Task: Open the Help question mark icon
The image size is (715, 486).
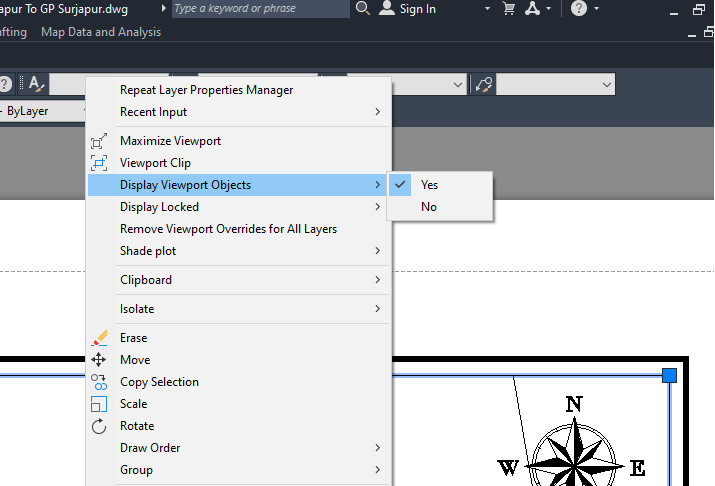Action: [x=579, y=8]
